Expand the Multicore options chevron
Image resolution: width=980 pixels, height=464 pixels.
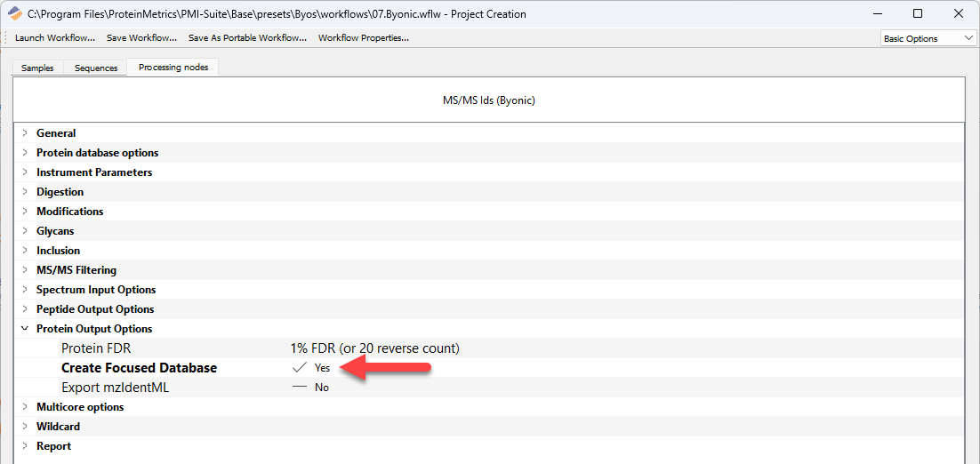[24, 406]
